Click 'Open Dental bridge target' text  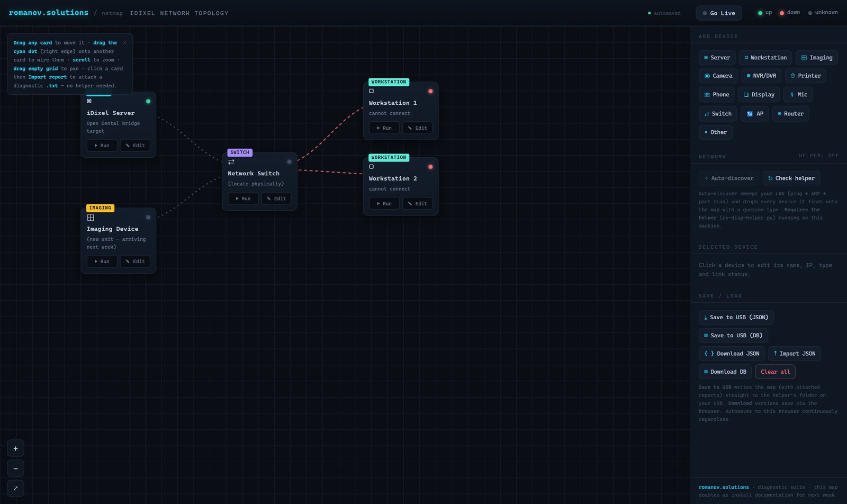point(113,127)
